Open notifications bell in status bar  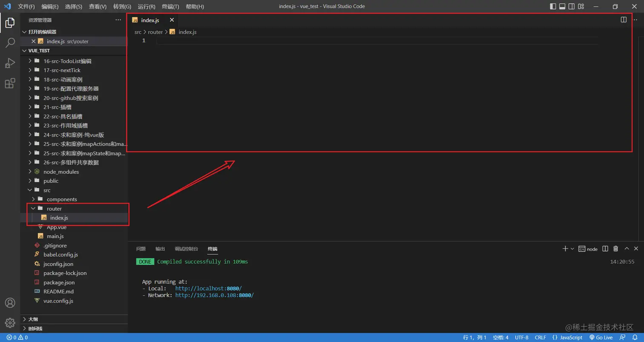click(x=635, y=337)
